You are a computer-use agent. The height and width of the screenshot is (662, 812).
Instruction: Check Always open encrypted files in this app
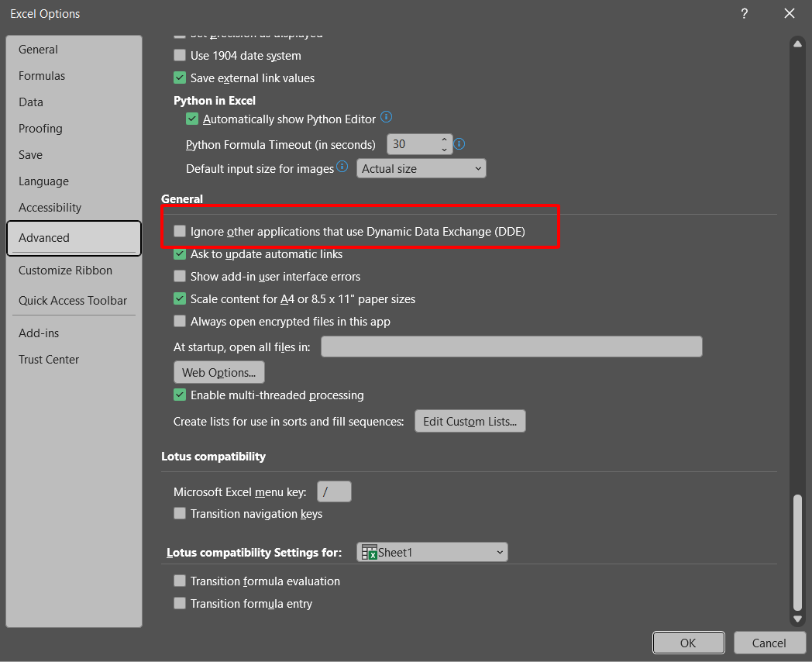[x=180, y=321]
